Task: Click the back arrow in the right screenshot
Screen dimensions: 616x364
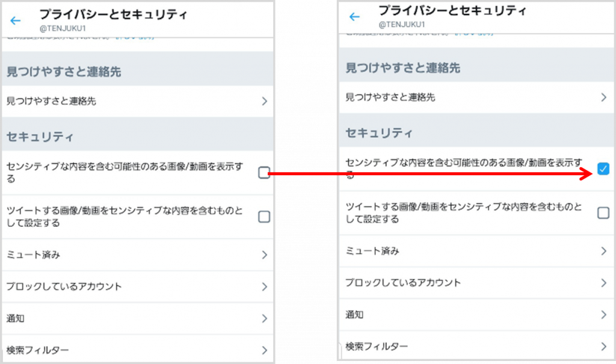Action: click(x=355, y=17)
